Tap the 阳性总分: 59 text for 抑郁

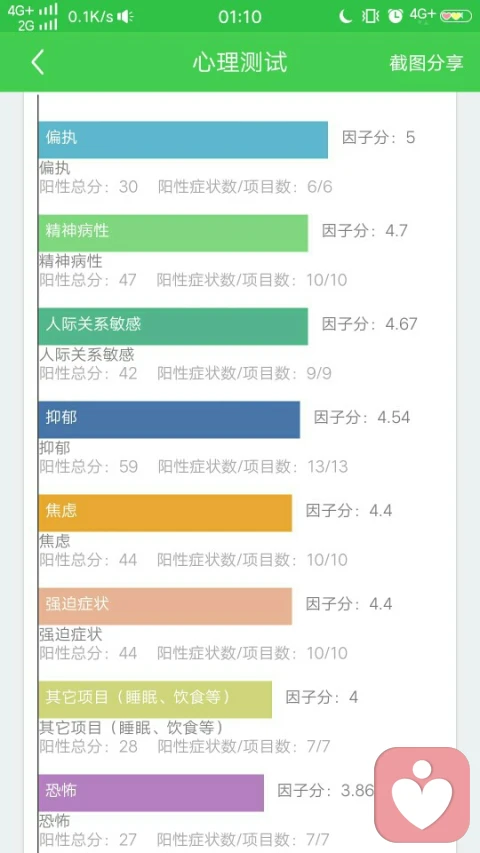[x=89, y=467]
